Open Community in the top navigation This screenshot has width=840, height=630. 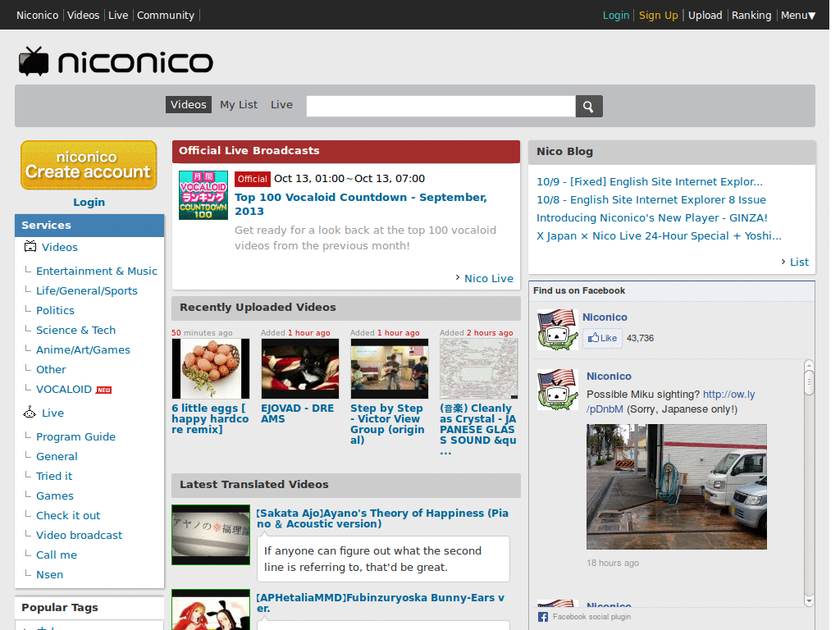(166, 15)
